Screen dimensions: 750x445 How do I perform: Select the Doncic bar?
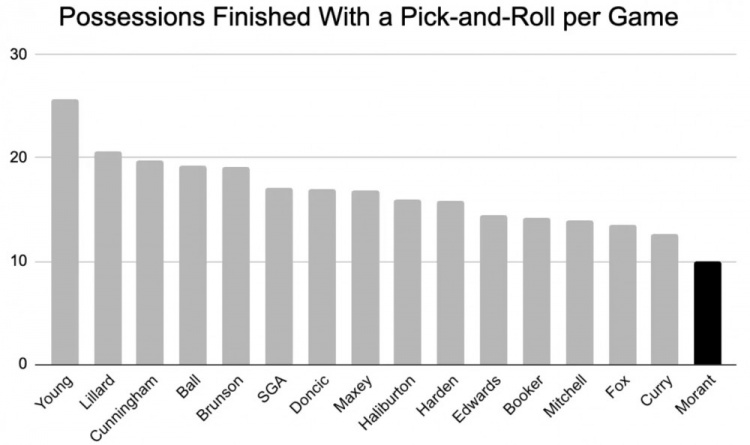[322, 277]
